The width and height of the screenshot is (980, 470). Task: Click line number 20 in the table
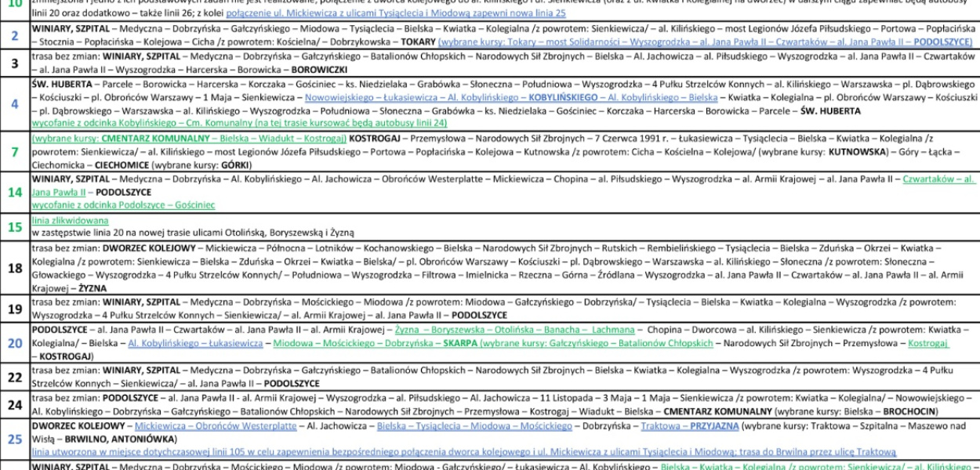15,343
